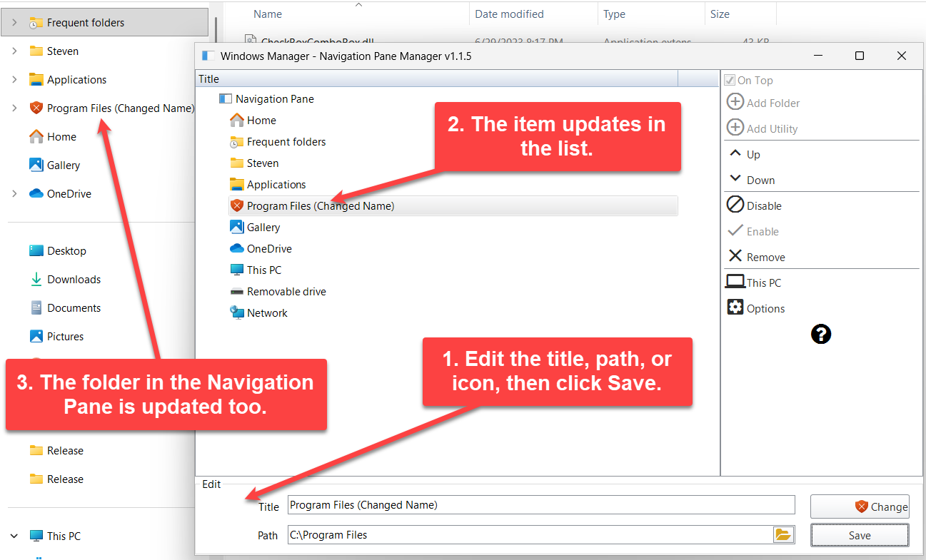Click the Title column header in manager
The width and height of the screenshot is (926, 560).
437,78
